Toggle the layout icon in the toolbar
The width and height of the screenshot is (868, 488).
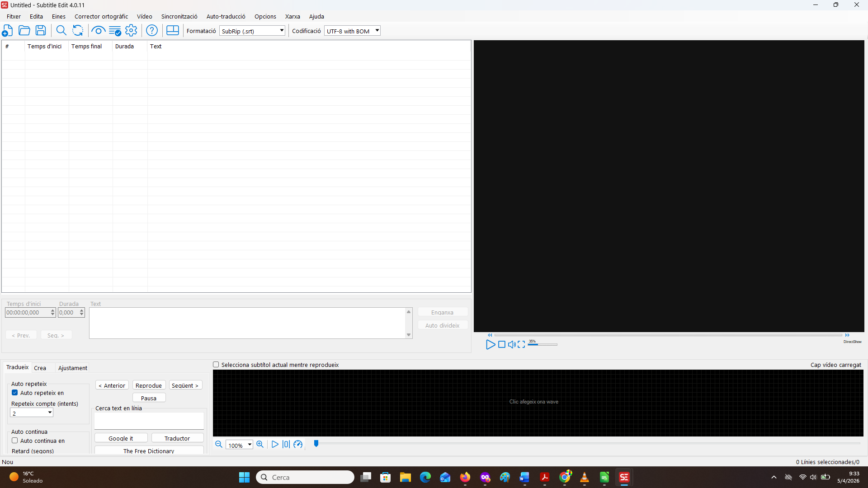coord(173,31)
